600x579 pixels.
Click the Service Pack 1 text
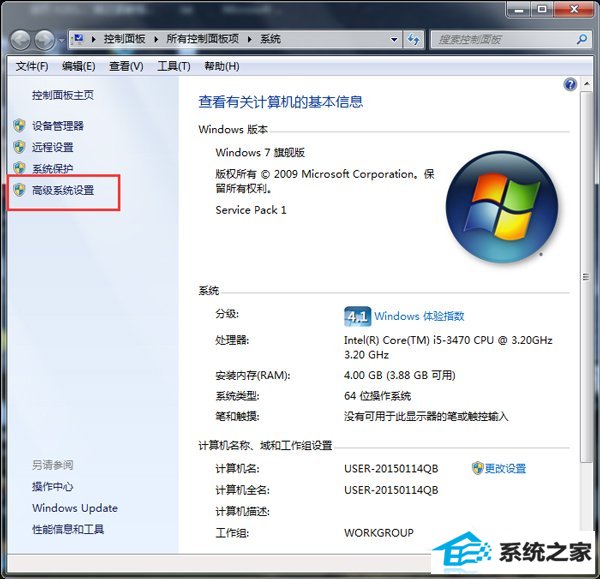pos(251,210)
